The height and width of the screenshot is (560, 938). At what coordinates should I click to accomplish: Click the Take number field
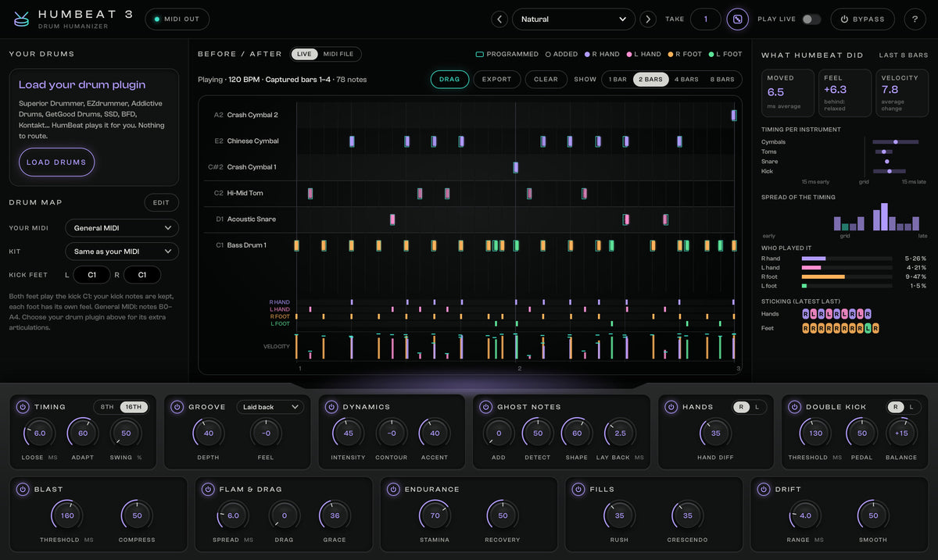coord(705,19)
